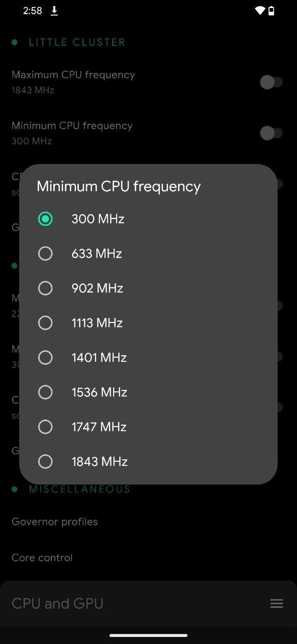The width and height of the screenshot is (297, 644).
Task: Tap the CPU and GPU title
Action: (57, 604)
